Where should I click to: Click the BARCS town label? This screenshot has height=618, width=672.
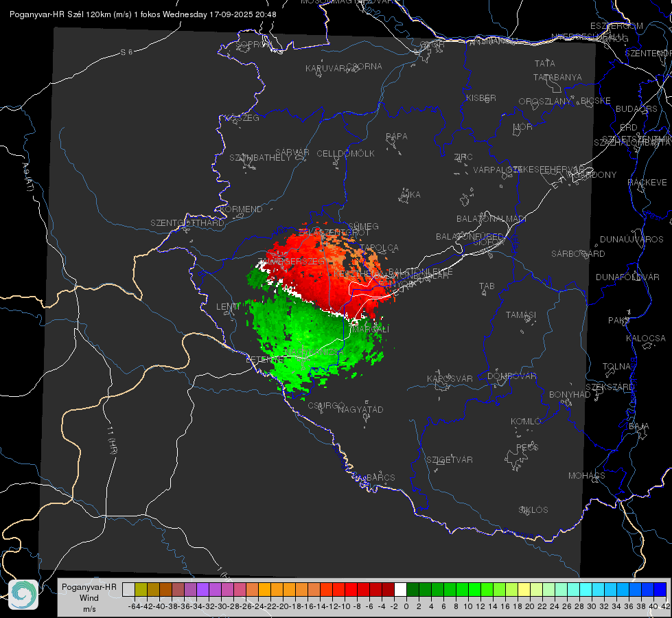(381, 477)
